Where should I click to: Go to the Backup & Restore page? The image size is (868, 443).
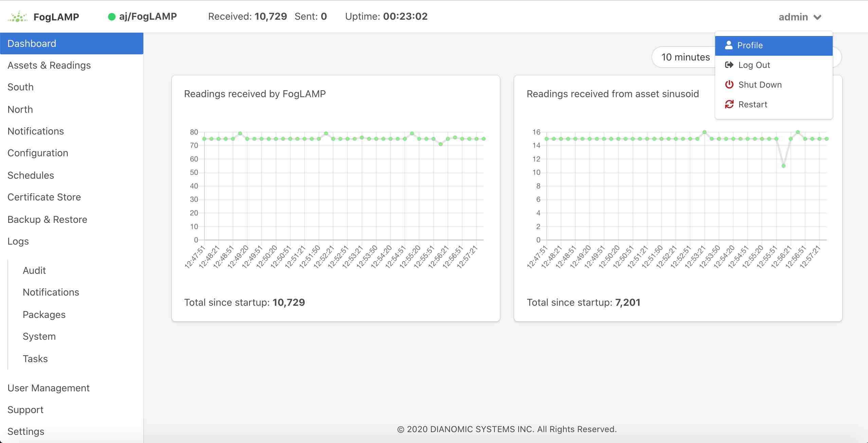(47, 219)
